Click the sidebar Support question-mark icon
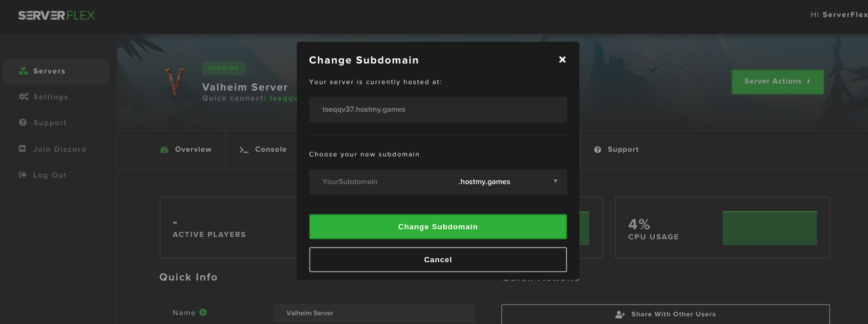The height and width of the screenshot is (324, 868). [x=23, y=123]
